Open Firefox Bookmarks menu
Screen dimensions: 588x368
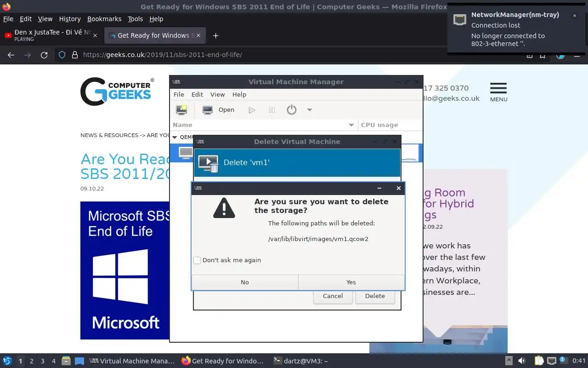click(104, 19)
